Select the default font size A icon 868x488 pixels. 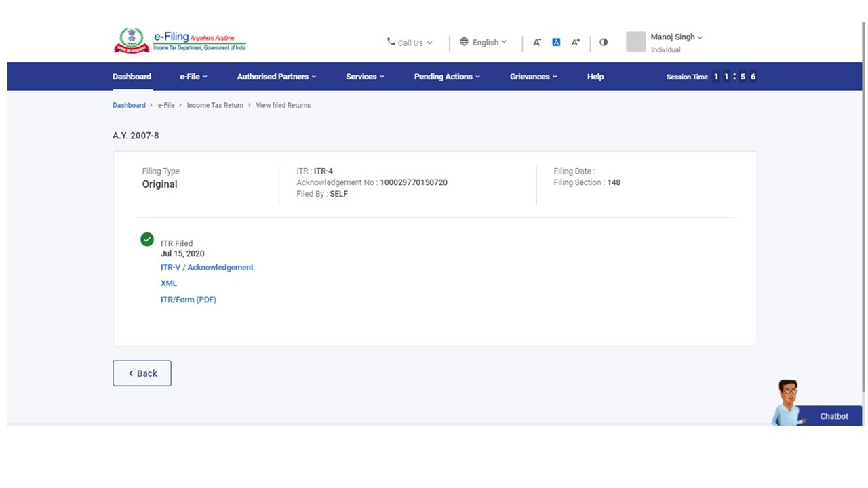point(556,42)
